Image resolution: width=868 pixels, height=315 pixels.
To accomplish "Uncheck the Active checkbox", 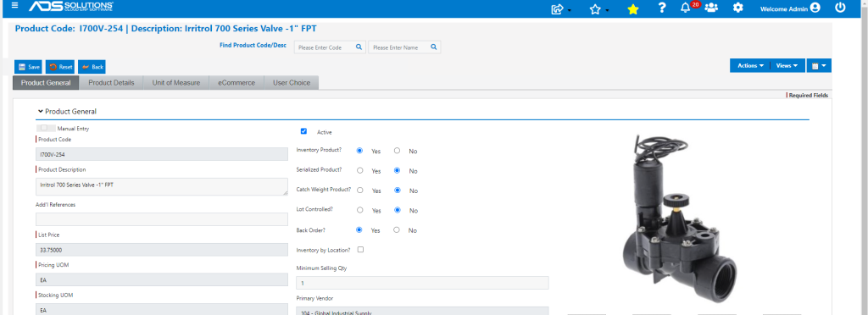I will coord(303,131).
